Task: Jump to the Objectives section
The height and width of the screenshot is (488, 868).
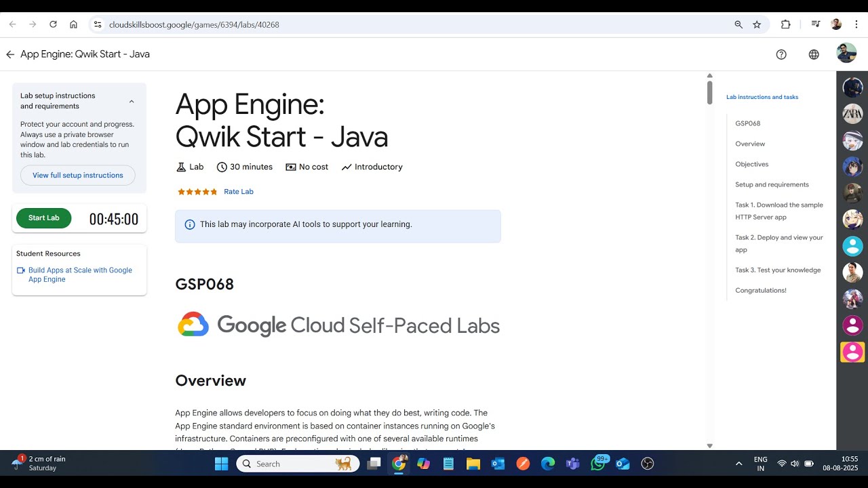Action: pos(751,164)
